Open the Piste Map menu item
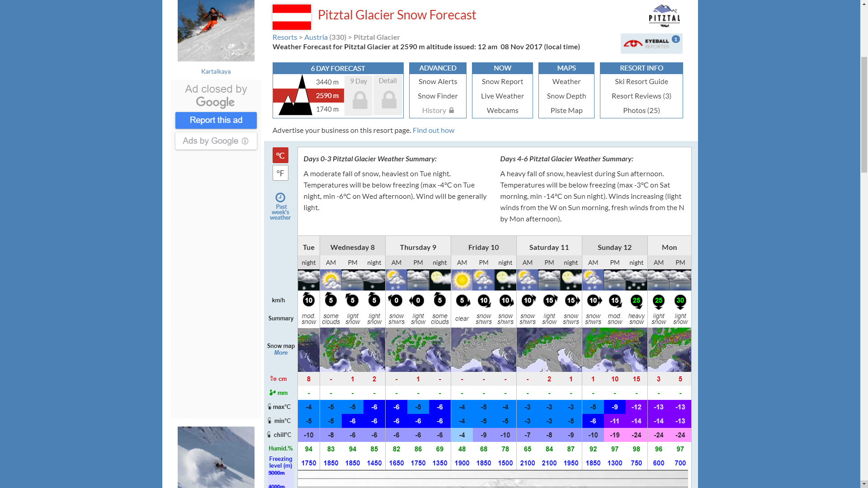This screenshot has width=868, height=488. [x=566, y=111]
